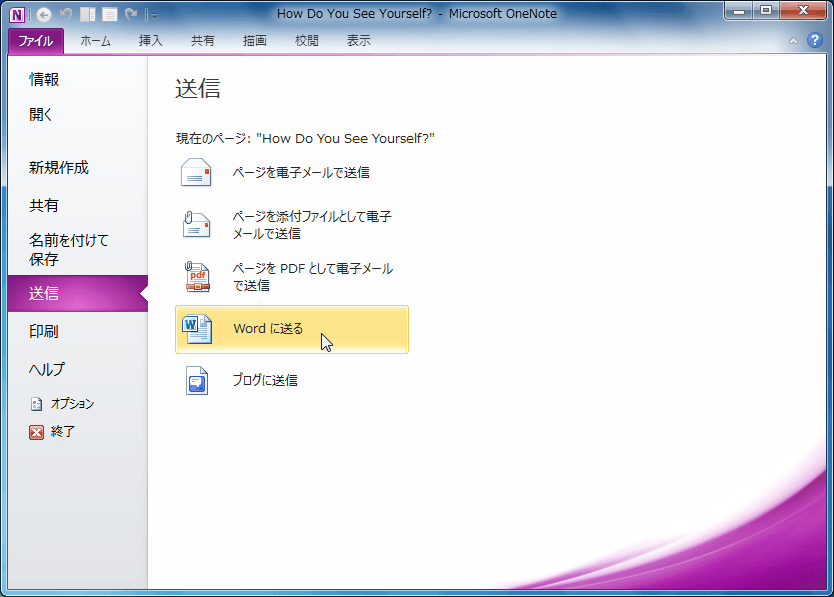Switch to the 挿入 tab

point(151,41)
